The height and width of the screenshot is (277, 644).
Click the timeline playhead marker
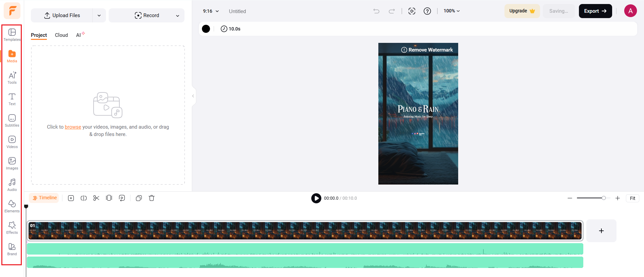[x=26, y=207]
